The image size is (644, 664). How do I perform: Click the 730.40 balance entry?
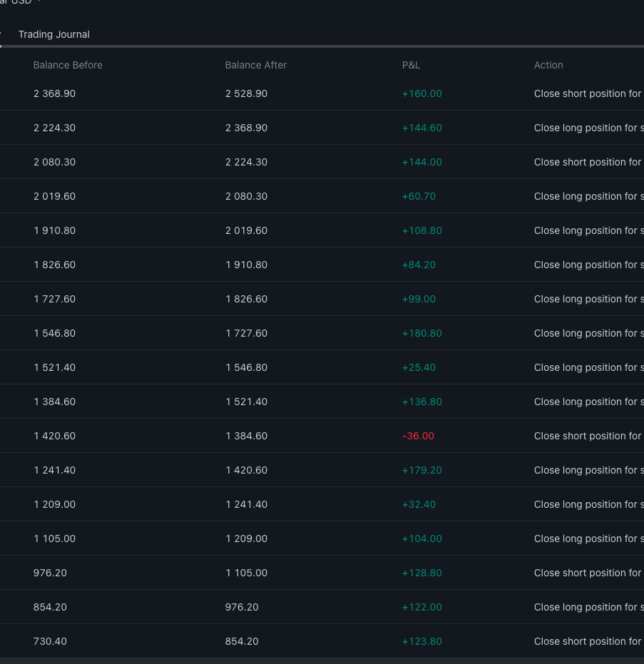(x=49, y=640)
